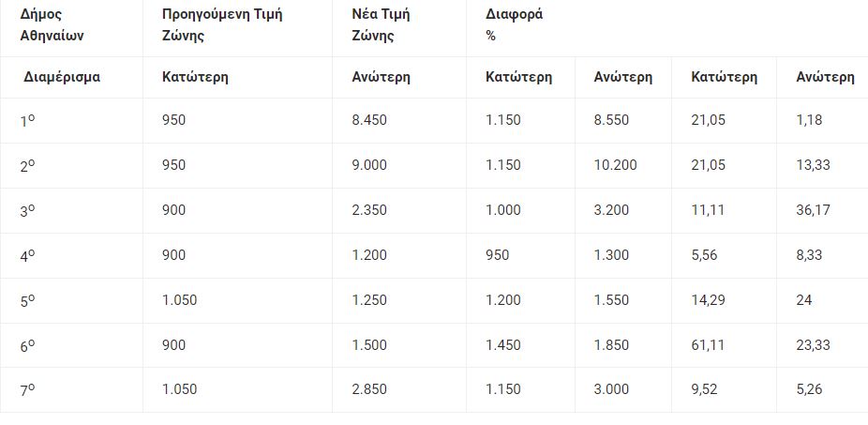Click the 36,17 percentage cell
The height and width of the screenshot is (425, 868).
point(814,210)
